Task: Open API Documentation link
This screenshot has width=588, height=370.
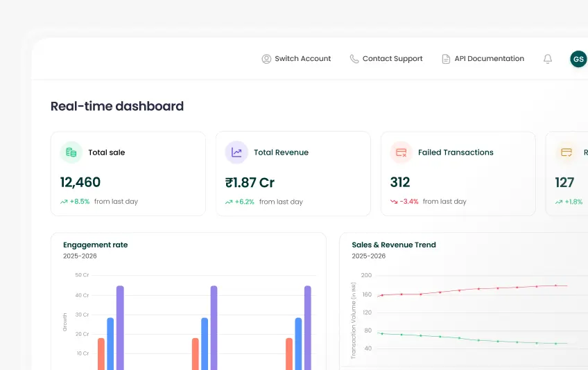Action: (x=483, y=59)
